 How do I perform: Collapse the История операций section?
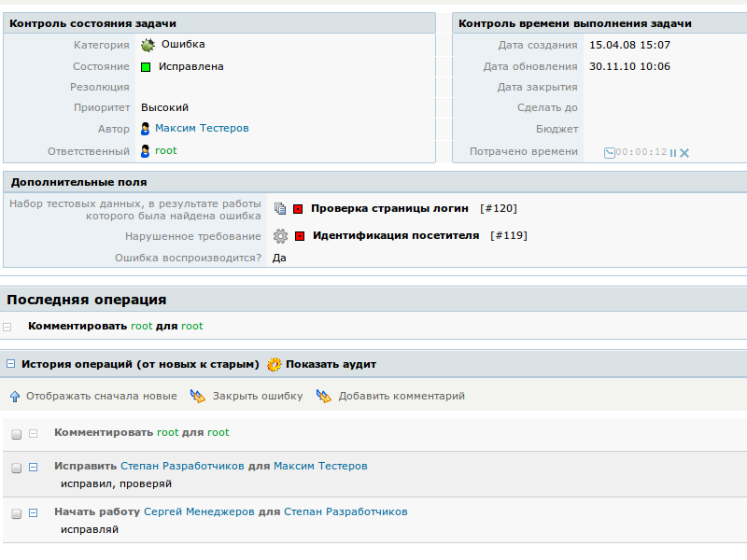tap(10, 365)
